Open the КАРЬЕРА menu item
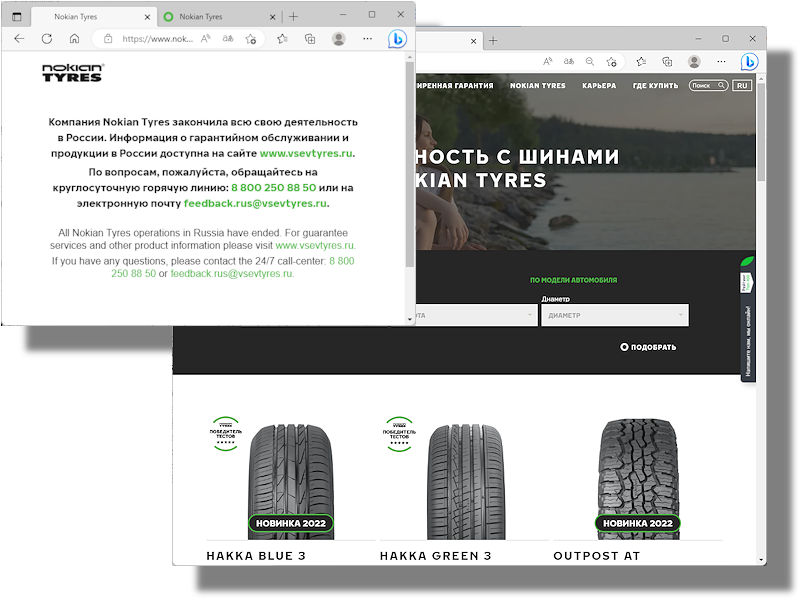The height and width of the screenshot is (600, 800). [x=599, y=86]
